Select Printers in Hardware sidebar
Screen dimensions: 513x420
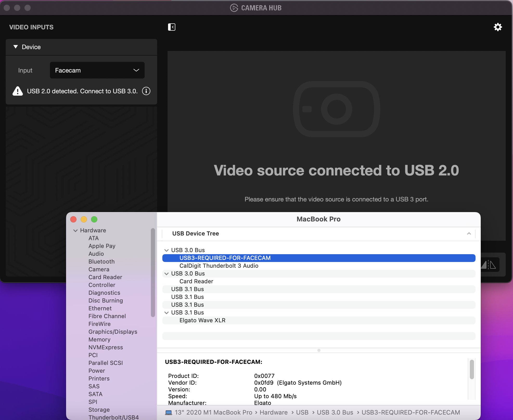tap(99, 378)
